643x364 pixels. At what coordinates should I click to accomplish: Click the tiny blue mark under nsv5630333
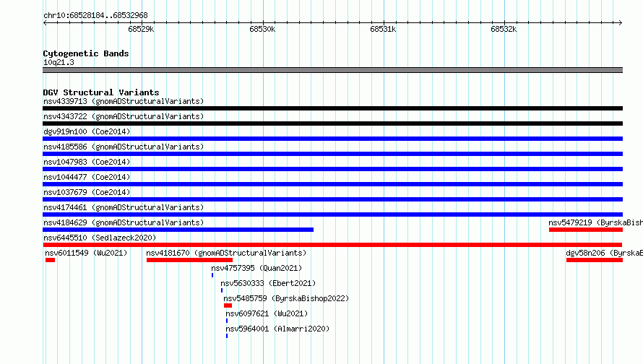coord(222,290)
